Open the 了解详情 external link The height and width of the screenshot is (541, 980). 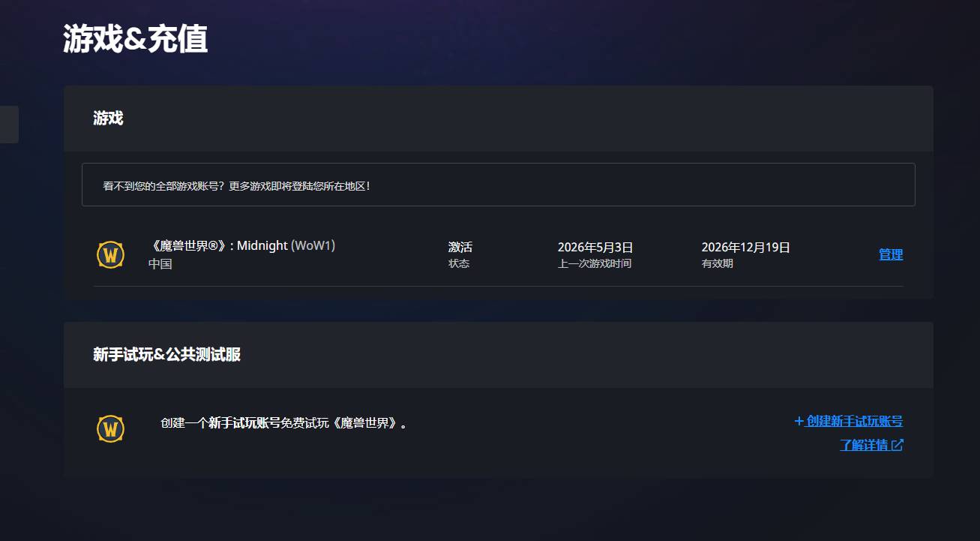(871, 445)
